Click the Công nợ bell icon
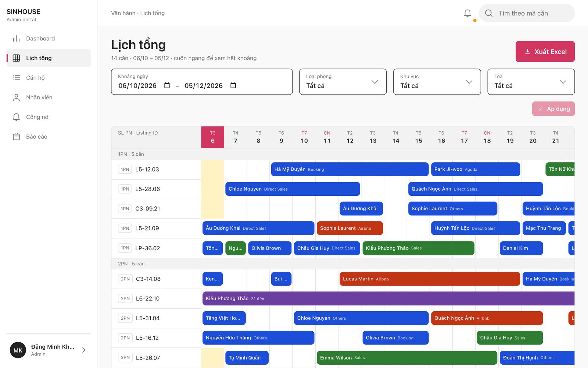 click(x=16, y=117)
